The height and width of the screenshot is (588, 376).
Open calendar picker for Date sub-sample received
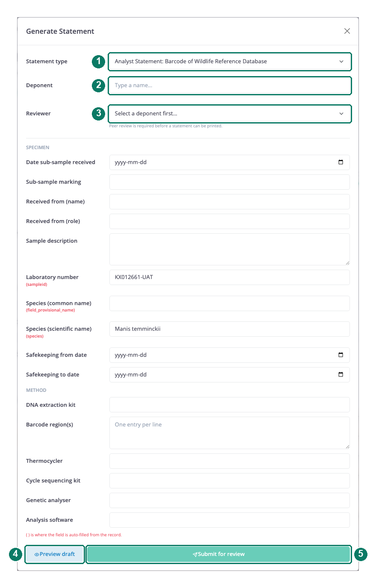(341, 162)
